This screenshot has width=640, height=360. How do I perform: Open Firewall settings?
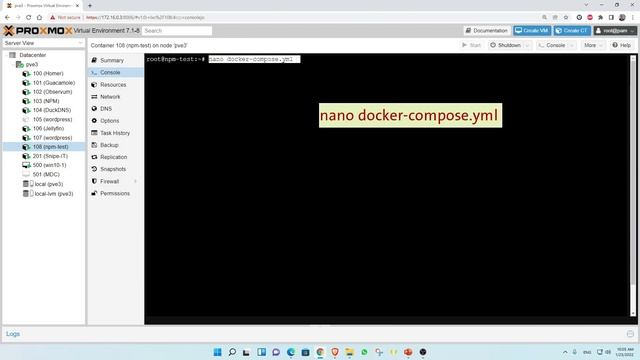pos(109,181)
